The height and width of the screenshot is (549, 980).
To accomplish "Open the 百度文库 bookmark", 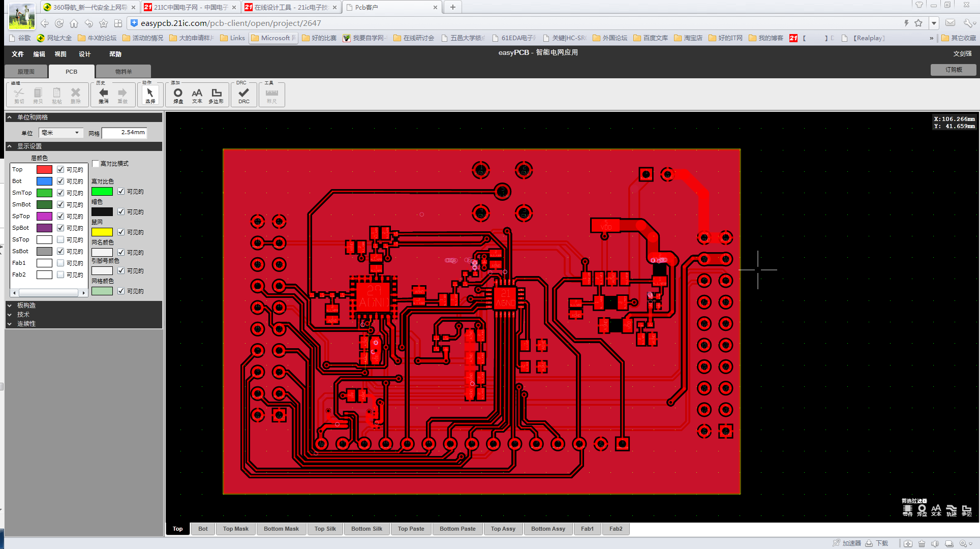I will pos(651,38).
